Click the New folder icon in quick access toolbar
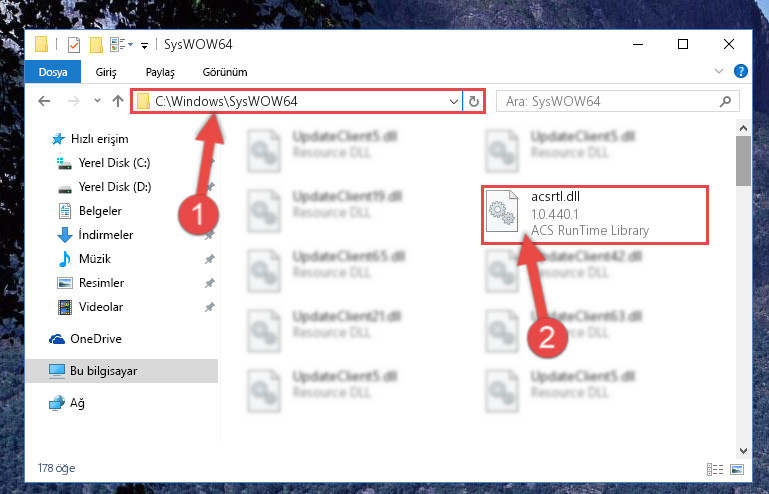This screenshot has width=769, height=494. click(96, 45)
